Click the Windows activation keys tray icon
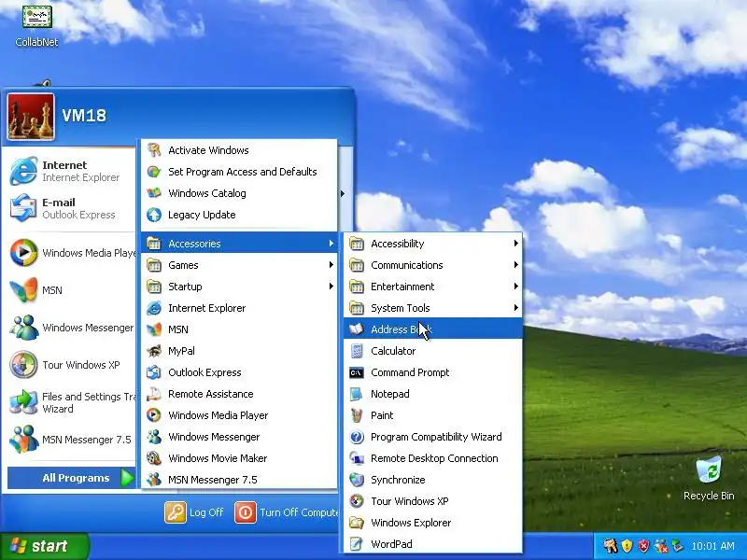The image size is (747, 560). click(611, 546)
